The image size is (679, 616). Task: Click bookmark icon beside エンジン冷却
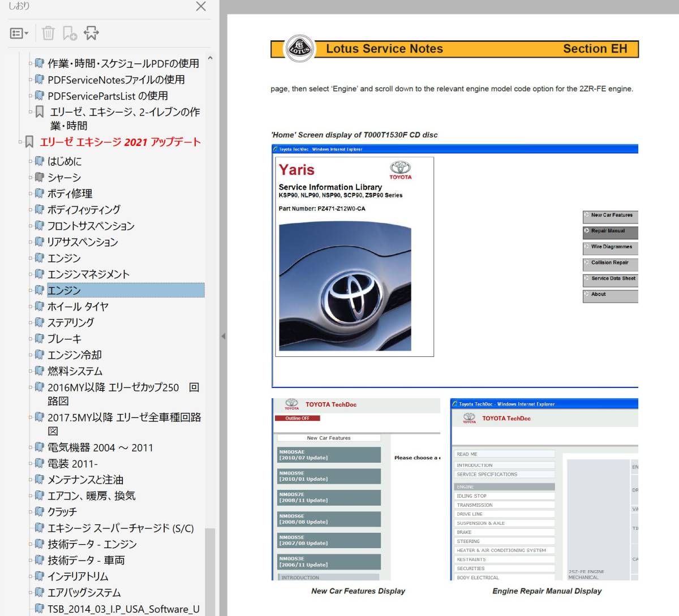[x=40, y=355]
